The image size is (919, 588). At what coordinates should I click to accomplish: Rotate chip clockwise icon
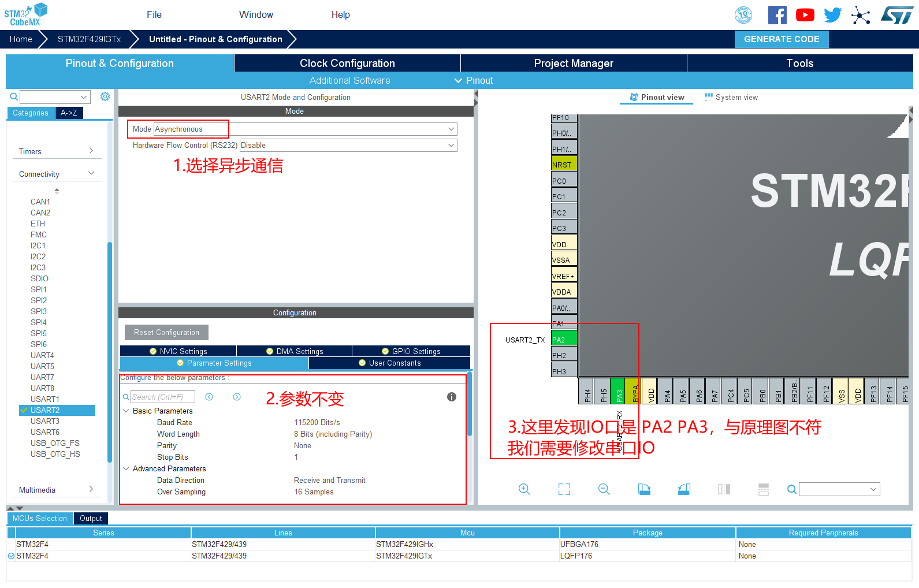pos(644,489)
